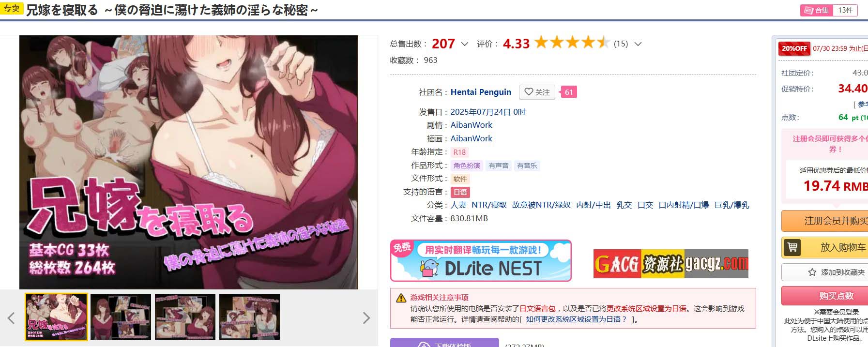Expand the total sales count dropdown
The image size is (868, 347).
[x=465, y=44]
